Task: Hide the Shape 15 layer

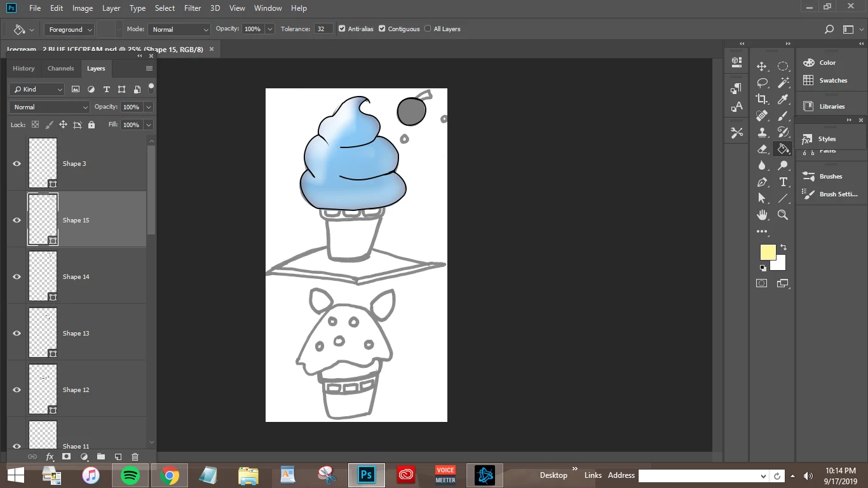Action: pyautogui.click(x=17, y=220)
